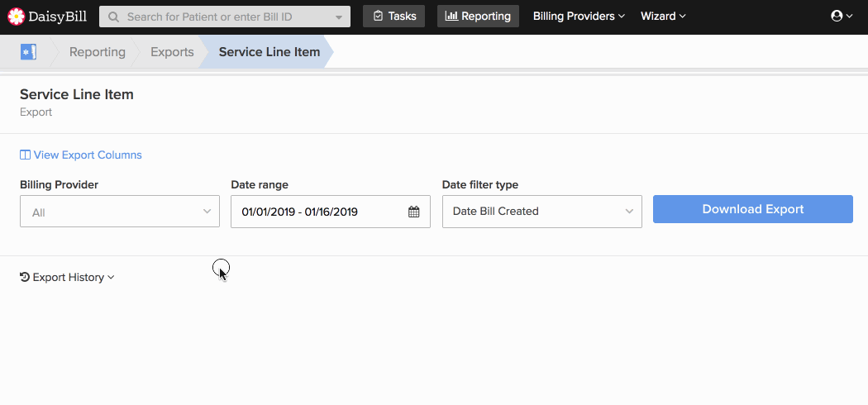
Task: Click the Download Export button
Action: pyautogui.click(x=753, y=209)
